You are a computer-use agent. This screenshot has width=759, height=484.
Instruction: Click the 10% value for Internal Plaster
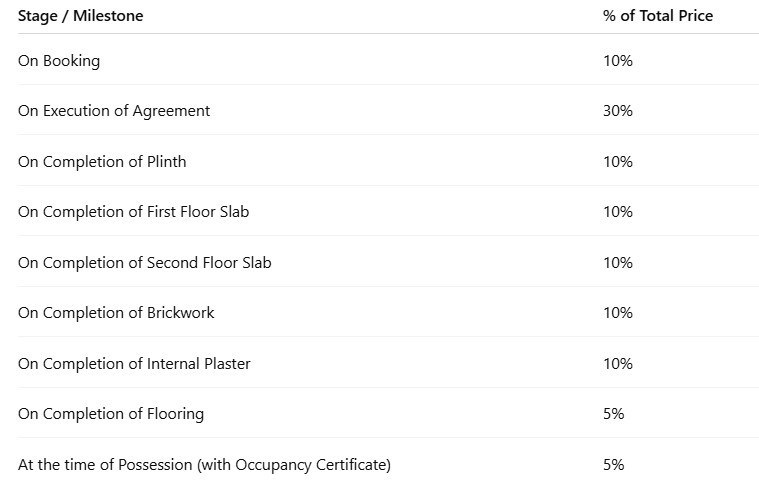point(618,364)
